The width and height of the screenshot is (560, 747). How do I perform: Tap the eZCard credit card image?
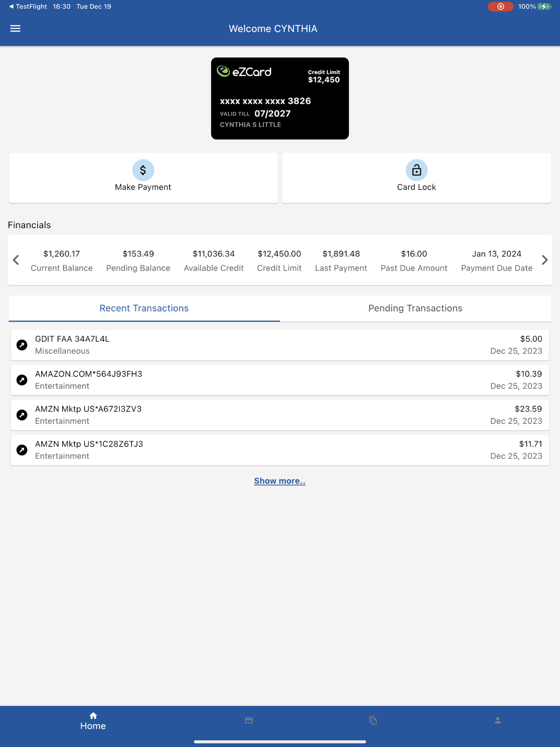click(280, 98)
